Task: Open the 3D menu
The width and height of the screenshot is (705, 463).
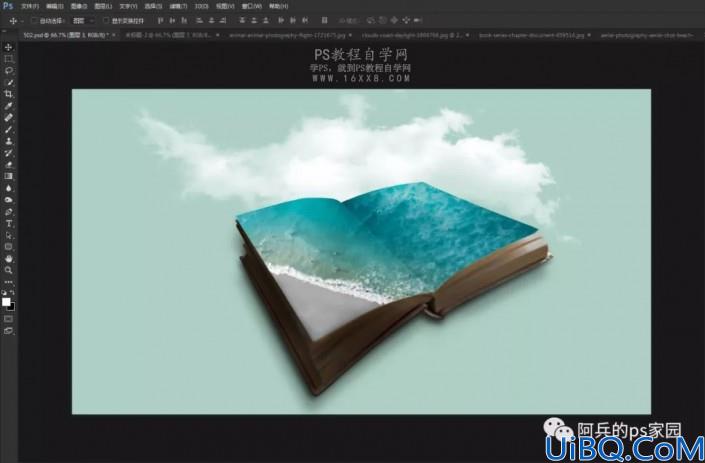Action: [201, 6]
